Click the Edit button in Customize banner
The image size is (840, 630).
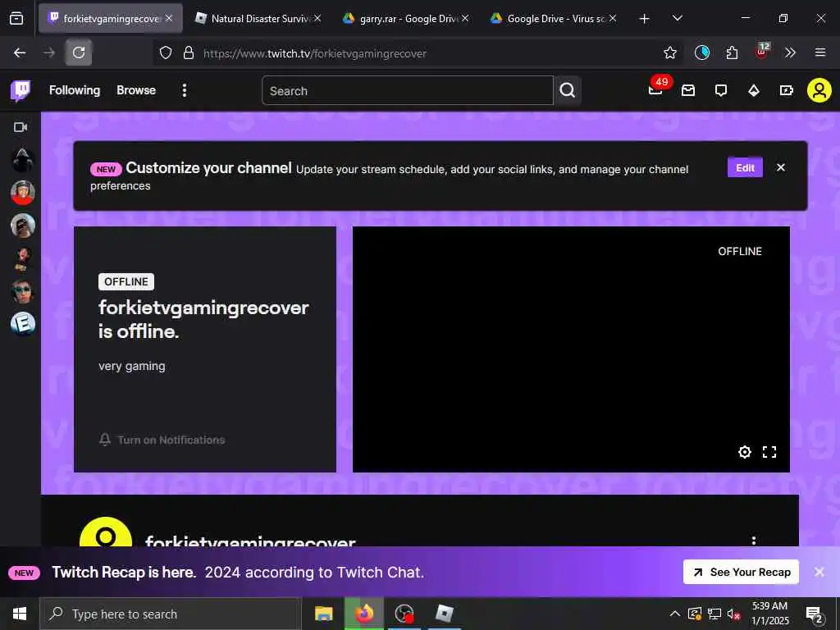(745, 167)
